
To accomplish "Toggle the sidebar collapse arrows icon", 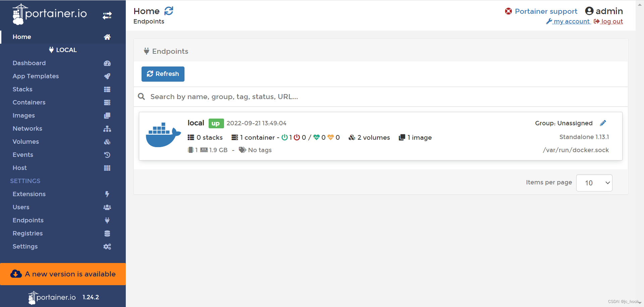I will (x=107, y=15).
